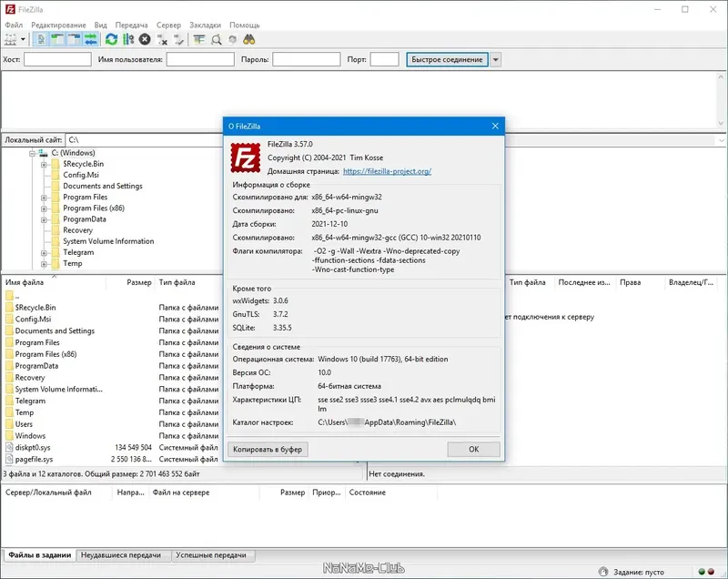This screenshot has height=579, width=728.
Task: Disconnect from the current server
Action: click(x=162, y=40)
